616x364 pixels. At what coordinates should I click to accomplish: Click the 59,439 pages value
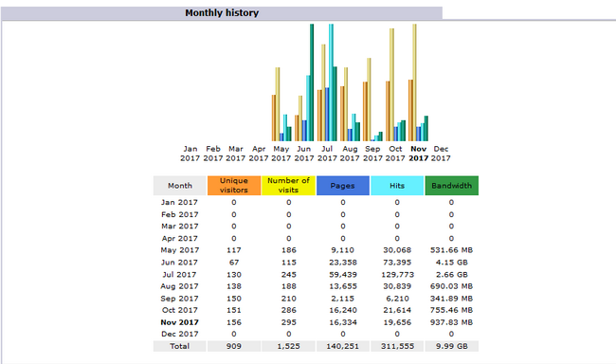click(342, 274)
